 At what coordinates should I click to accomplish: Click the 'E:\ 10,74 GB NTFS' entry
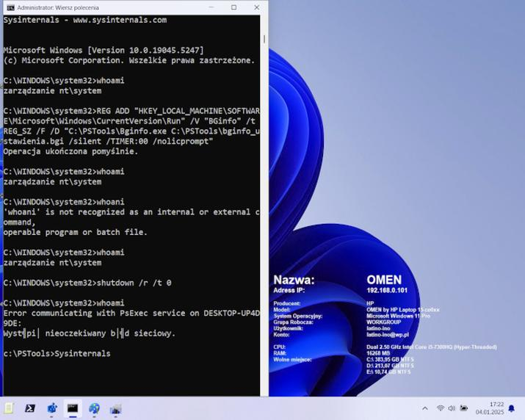pyautogui.click(x=388, y=372)
